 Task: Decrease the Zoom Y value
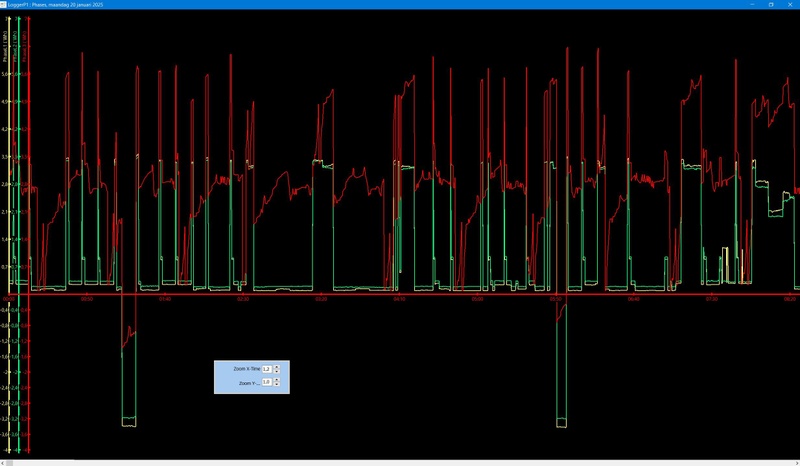[x=277, y=384]
